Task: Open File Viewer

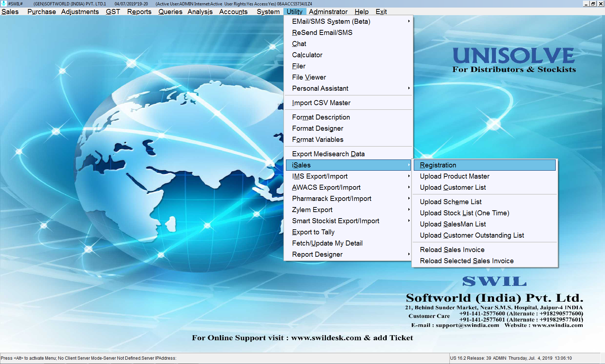Action: [348, 77]
